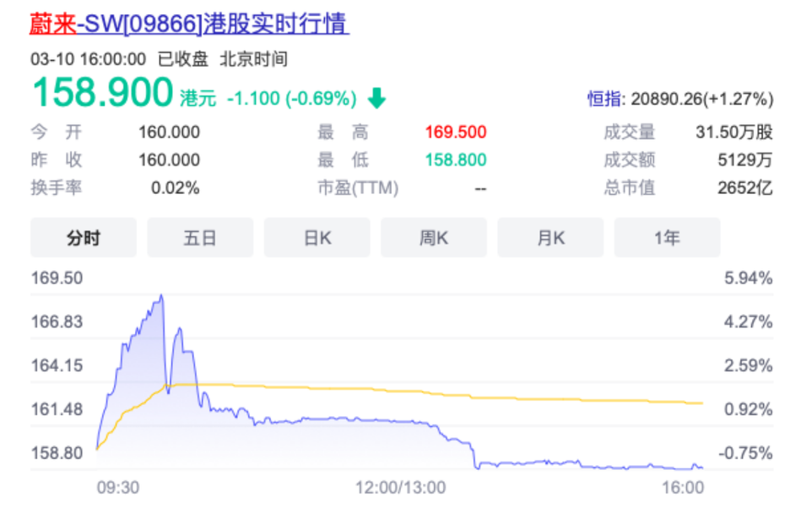Viewport: 812px width, 508px height.
Task: Switch to the 五日 chart tab
Action: tap(200, 238)
